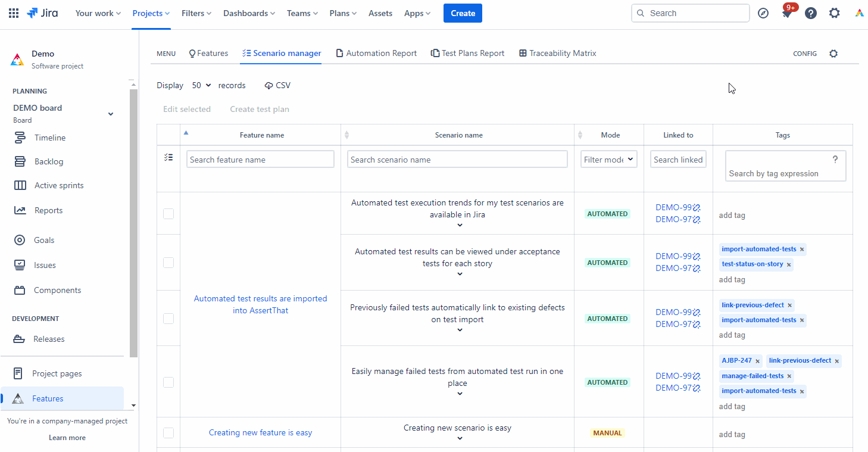Remove the link-previous-defect tag

(789, 305)
